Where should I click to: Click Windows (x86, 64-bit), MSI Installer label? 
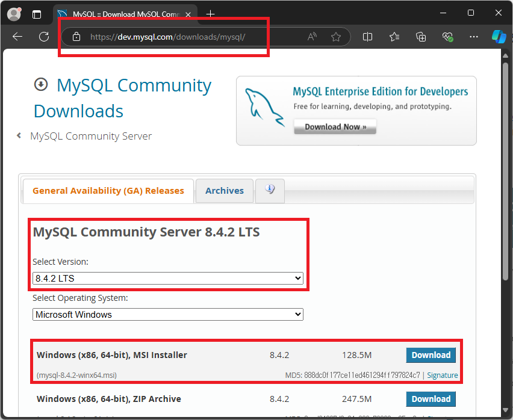111,355
